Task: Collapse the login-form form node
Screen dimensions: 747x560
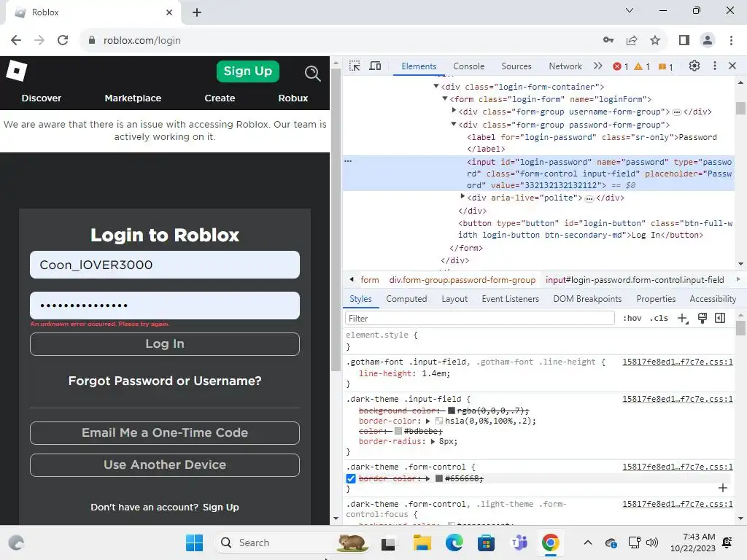Action: tap(444, 98)
